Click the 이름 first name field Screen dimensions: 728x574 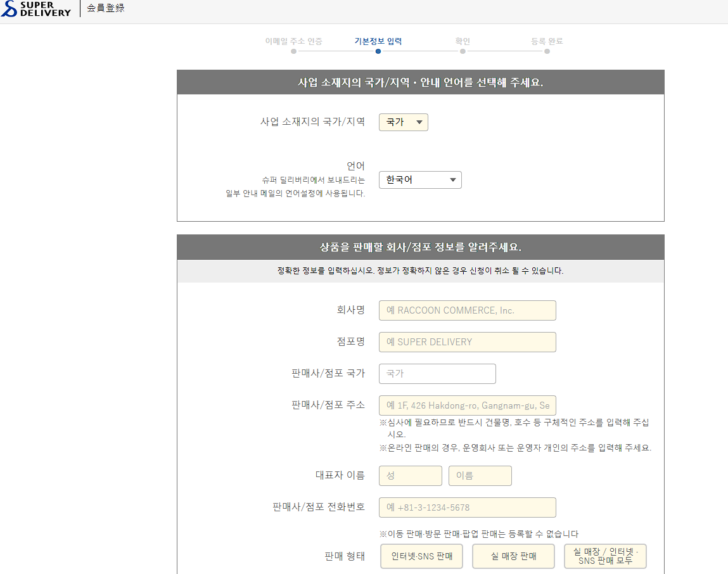(x=480, y=476)
